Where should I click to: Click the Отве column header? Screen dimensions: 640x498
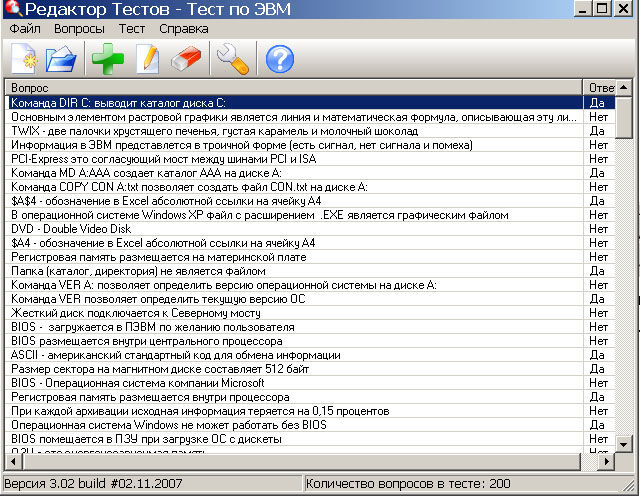599,88
